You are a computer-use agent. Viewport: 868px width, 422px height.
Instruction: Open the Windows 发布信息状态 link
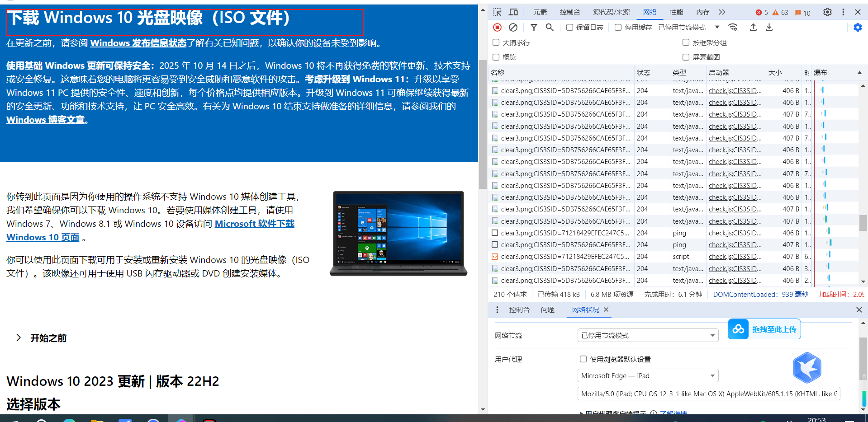coord(138,43)
